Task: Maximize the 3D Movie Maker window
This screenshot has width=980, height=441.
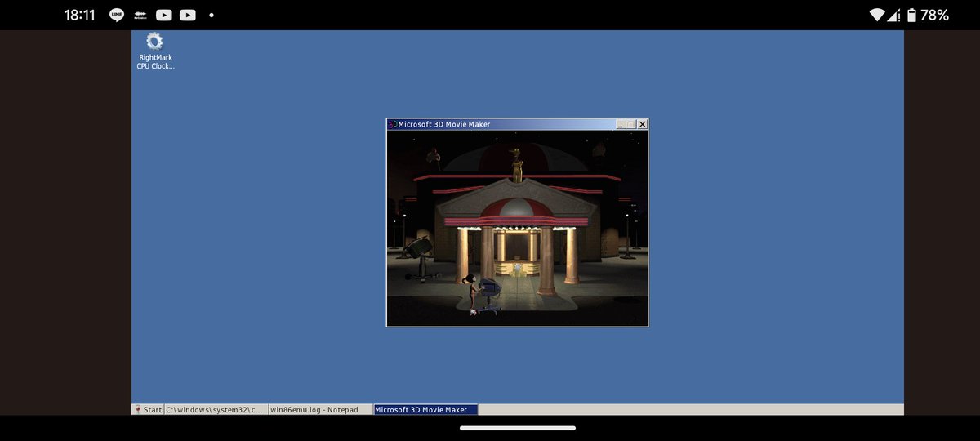Action: pos(631,124)
